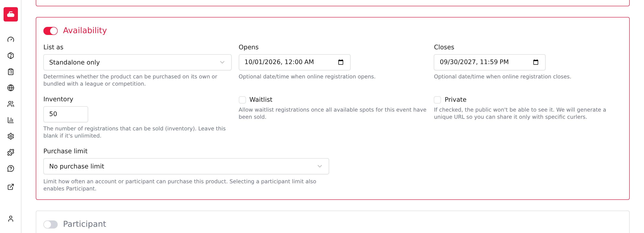The image size is (644, 233).
Task: Click the Inventory label
Action: [x=58, y=99]
